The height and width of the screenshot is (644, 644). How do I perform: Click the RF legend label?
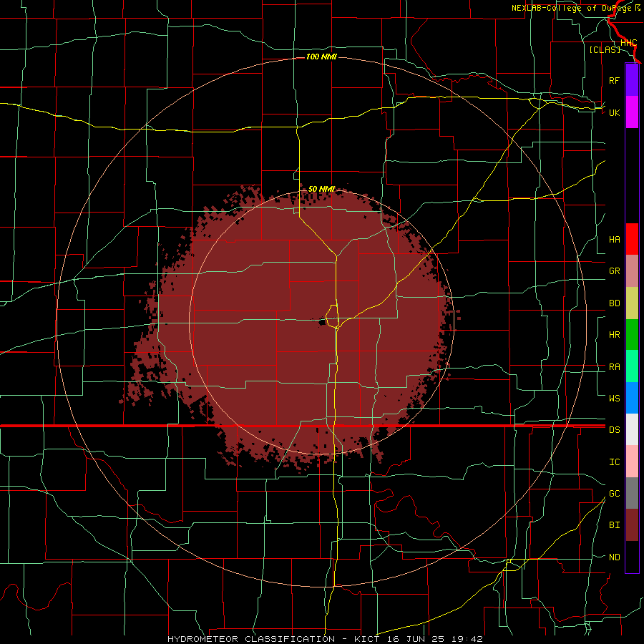(615, 80)
